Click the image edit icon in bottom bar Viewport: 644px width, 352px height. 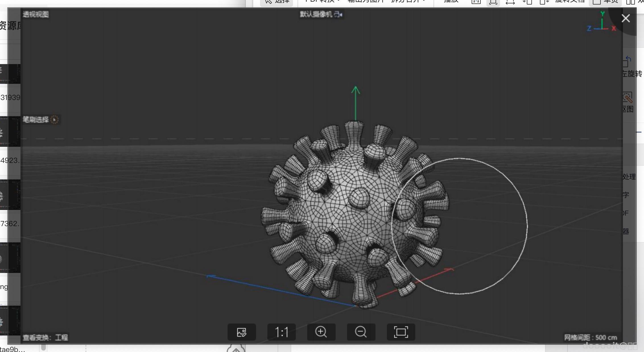click(242, 332)
